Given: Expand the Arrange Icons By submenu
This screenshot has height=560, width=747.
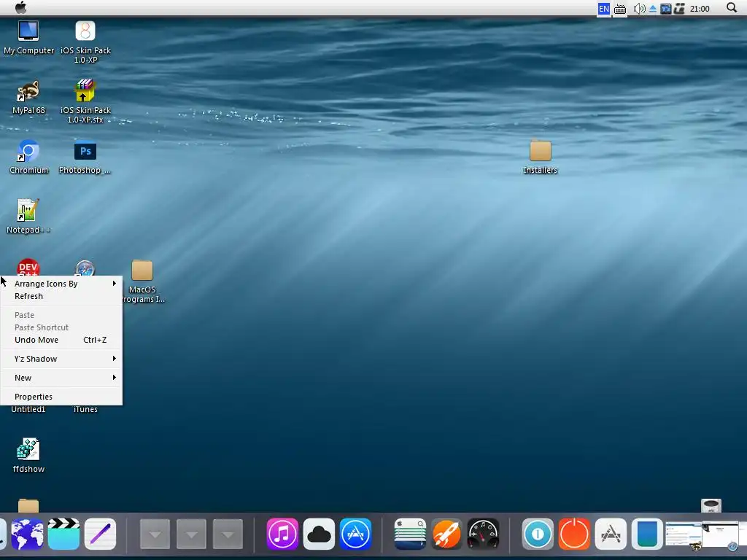Looking at the screenshot, I should 61,284.
